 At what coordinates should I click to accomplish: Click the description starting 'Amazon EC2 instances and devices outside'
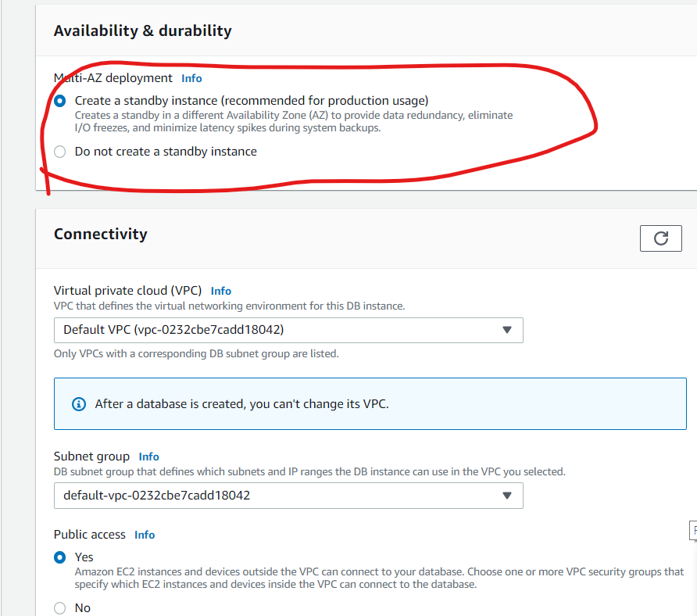(379, 578)
